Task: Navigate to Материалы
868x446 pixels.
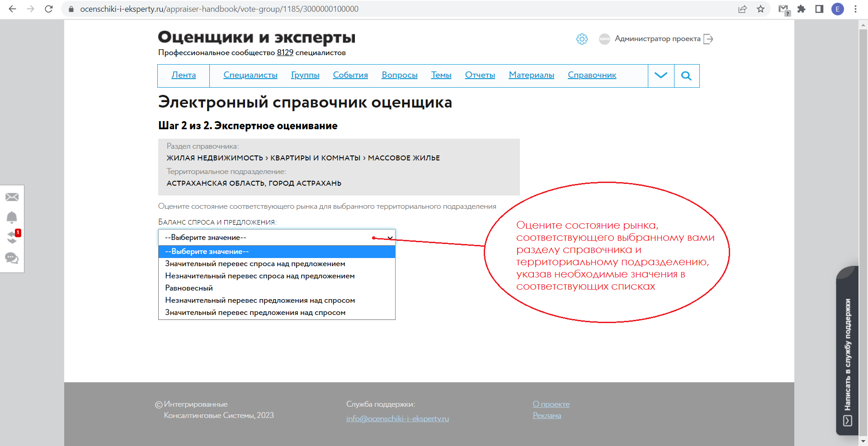Action: click(532, 75)
